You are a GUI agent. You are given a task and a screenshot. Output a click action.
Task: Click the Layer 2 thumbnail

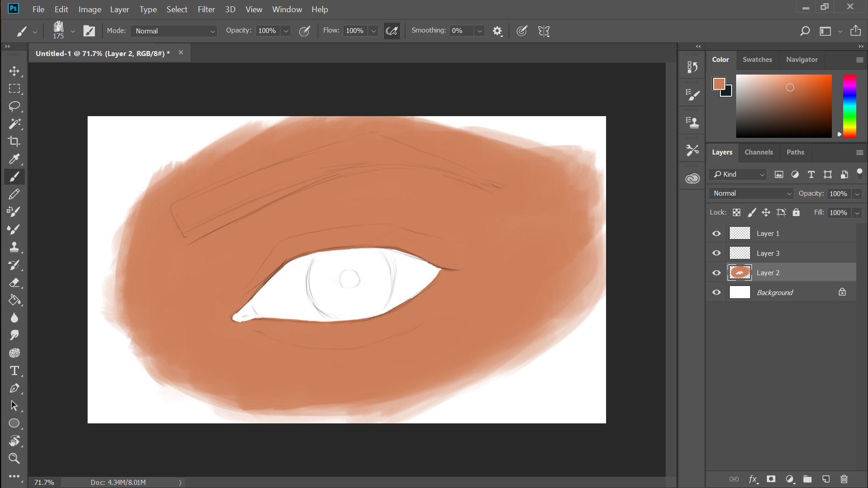(740, 273)
